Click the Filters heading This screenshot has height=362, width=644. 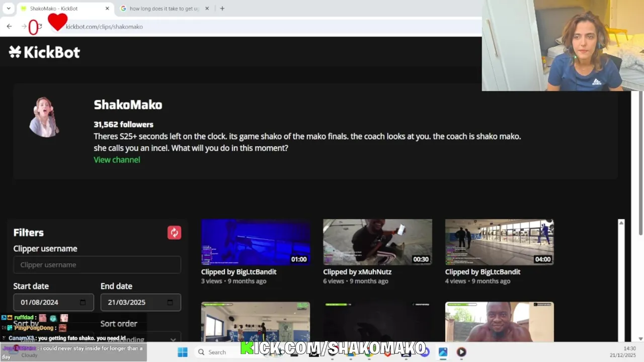tap(29, 232)
